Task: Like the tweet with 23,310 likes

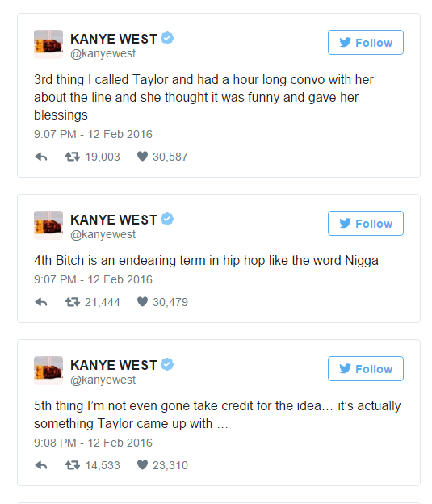Action: pyautogui.click(x=142, y=464)
